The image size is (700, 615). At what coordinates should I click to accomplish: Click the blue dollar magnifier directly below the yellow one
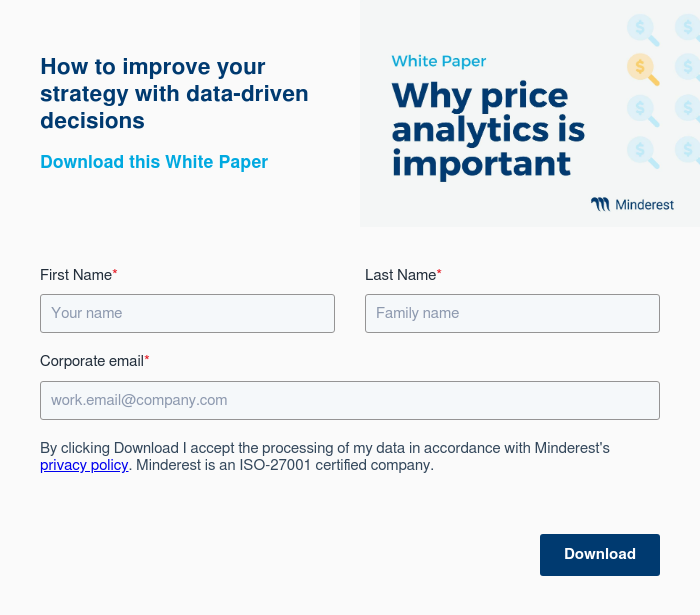coord(642,109)
